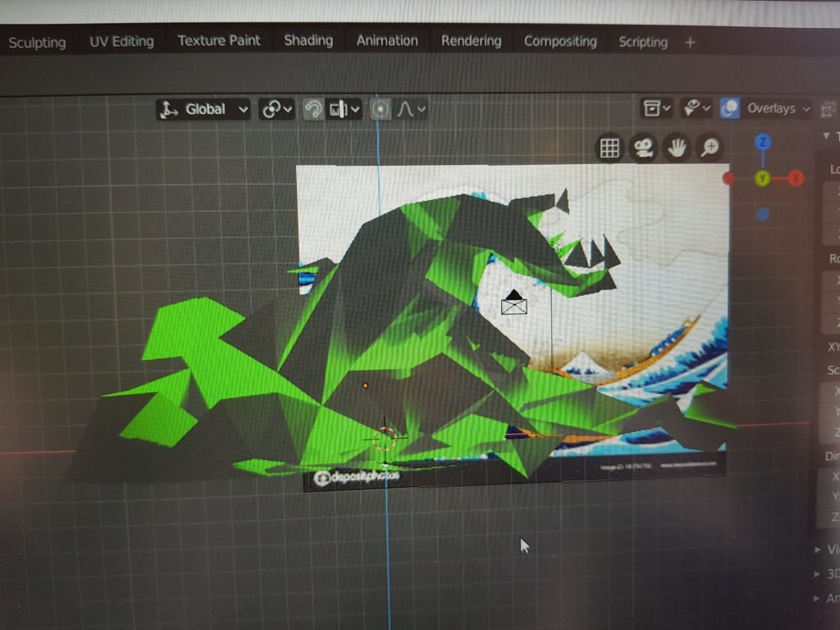Toggle proportional editing button

tap(380, 109)
